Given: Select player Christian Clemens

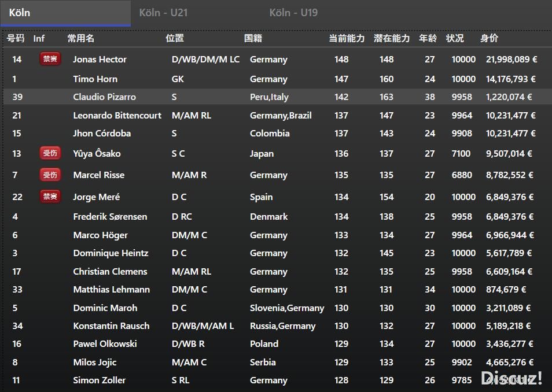Looking at the screenshot, I should pos(110,272).
